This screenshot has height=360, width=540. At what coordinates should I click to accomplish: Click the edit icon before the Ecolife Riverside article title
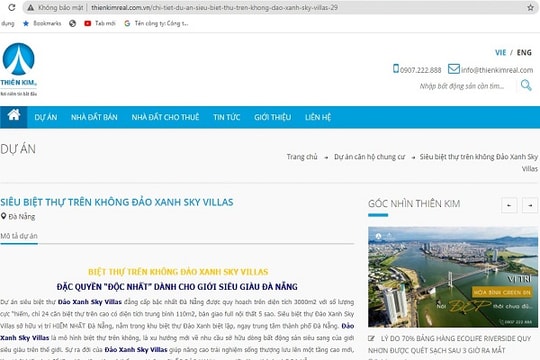[371, 339]
